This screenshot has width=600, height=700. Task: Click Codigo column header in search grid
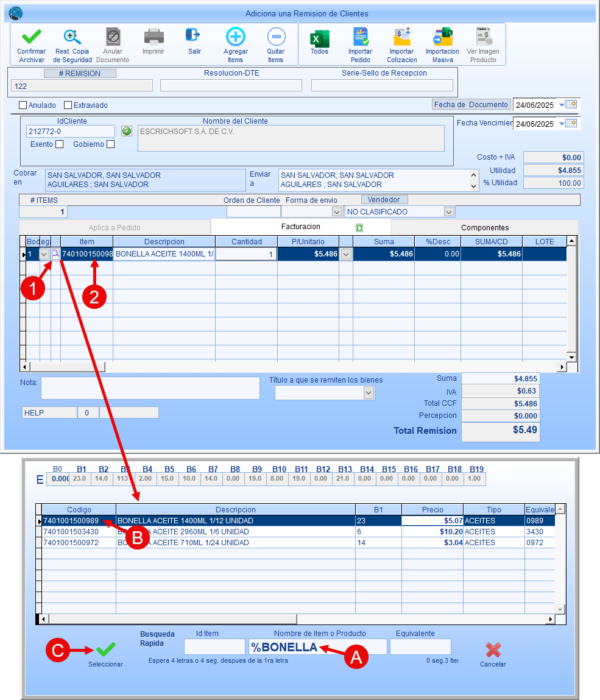coord(79,510)
